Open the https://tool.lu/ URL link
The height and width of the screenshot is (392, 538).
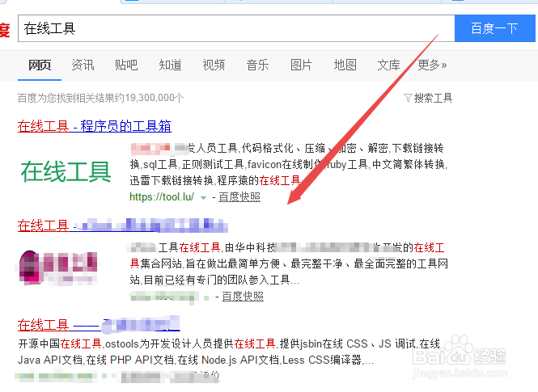[x=162, y=197]
